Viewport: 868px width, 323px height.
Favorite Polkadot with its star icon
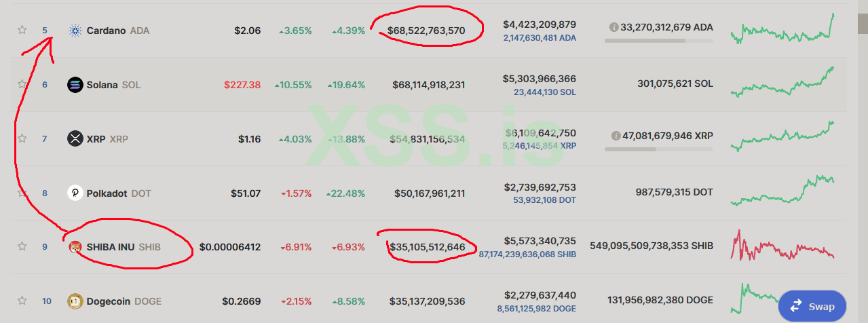(x=22, y=193)
